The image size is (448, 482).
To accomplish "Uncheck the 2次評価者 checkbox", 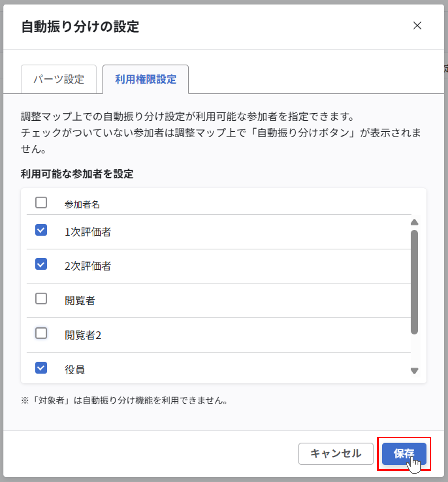I will [x=41, y=264].
